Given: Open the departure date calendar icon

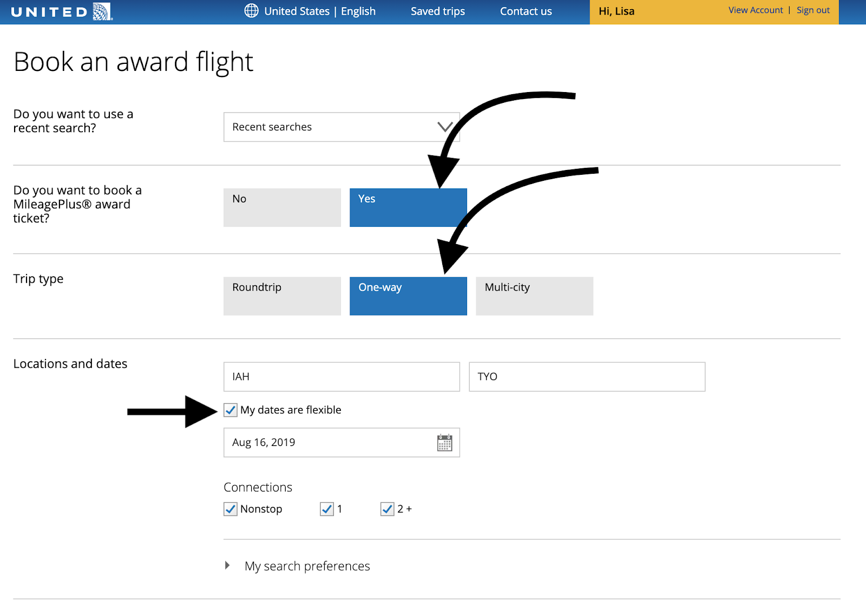Looking at the screenshot, I should pos(444,443).
